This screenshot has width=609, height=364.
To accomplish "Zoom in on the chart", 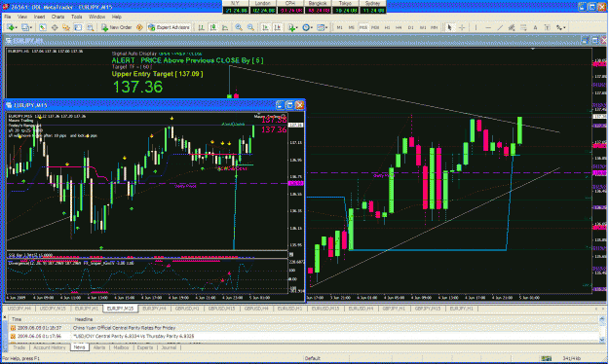I will 239,27.
